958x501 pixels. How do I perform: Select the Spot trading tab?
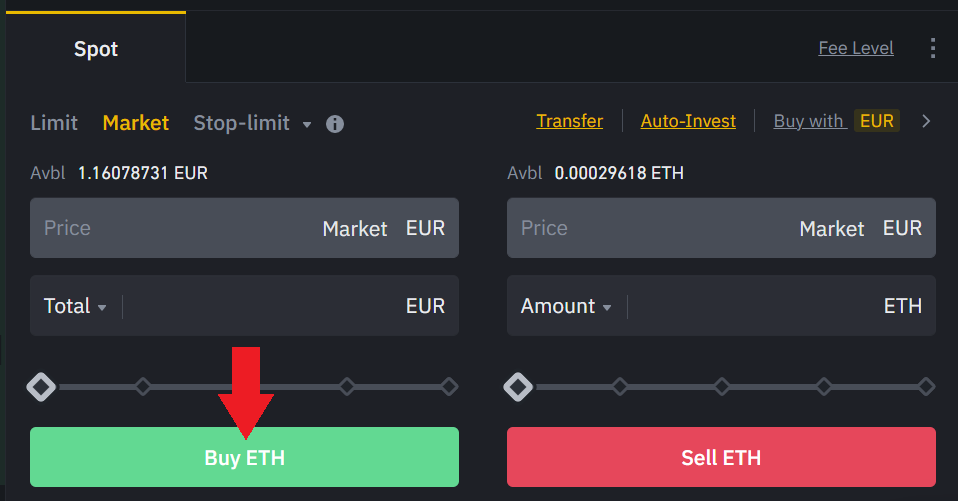96,48
